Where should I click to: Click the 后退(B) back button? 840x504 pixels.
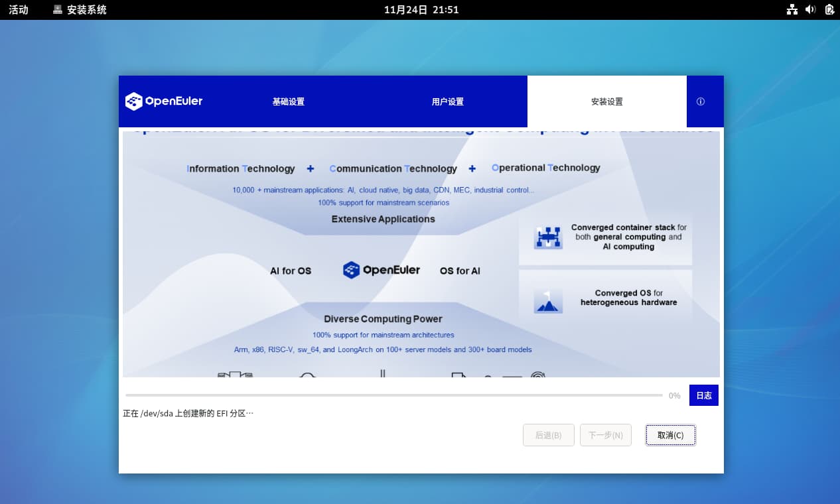pos(548,435)
